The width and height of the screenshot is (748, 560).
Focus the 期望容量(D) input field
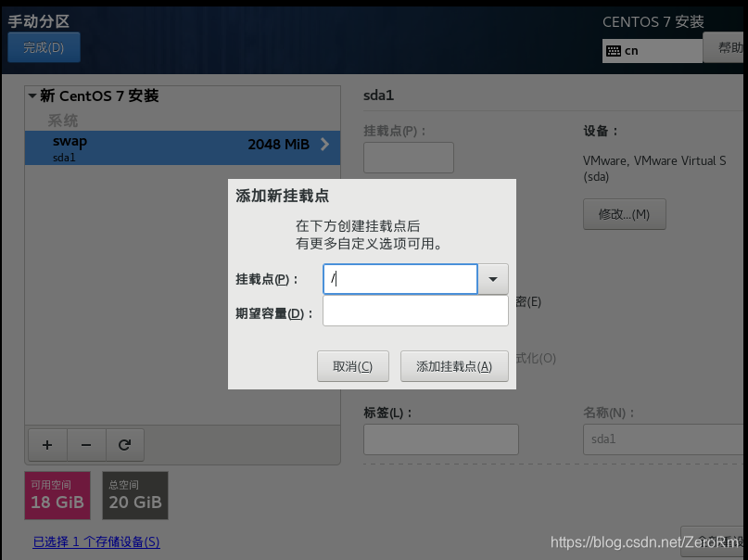(x=415, y=311)
